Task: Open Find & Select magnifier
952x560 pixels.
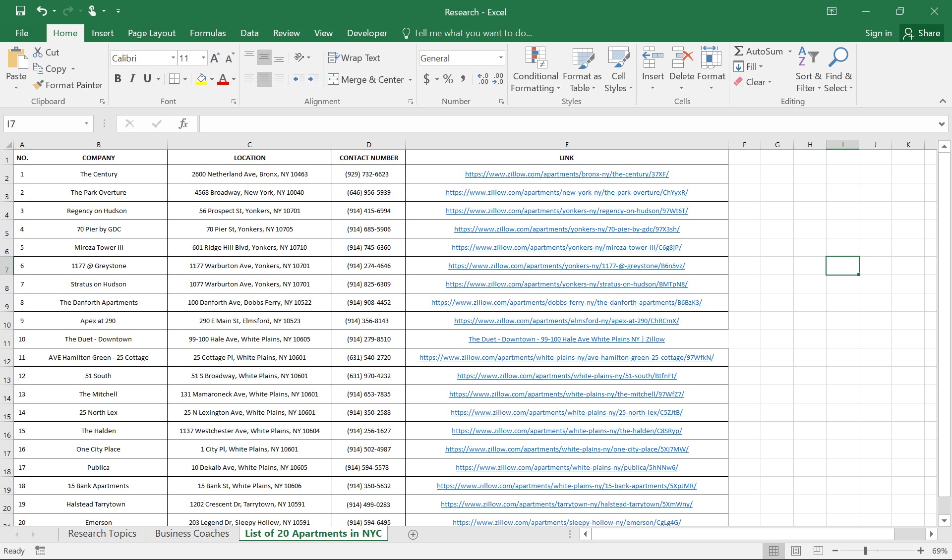Action: click(838, 69)
